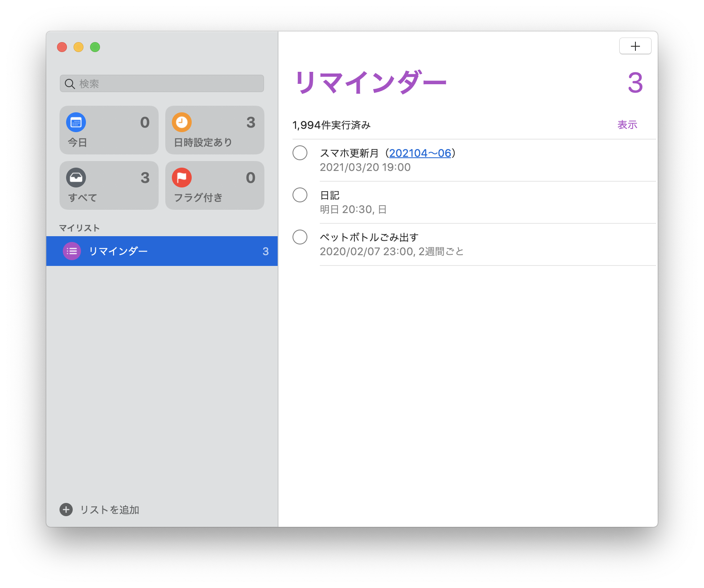Open the 今日 smart list card
The image size is (704, 588).
click(x=109, y=130)
